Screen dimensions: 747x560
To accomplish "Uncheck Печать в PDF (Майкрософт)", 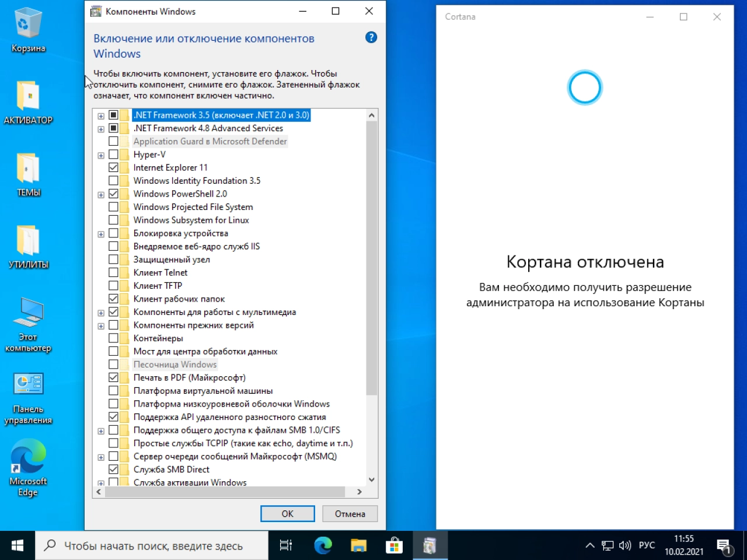I will (114, 377).
